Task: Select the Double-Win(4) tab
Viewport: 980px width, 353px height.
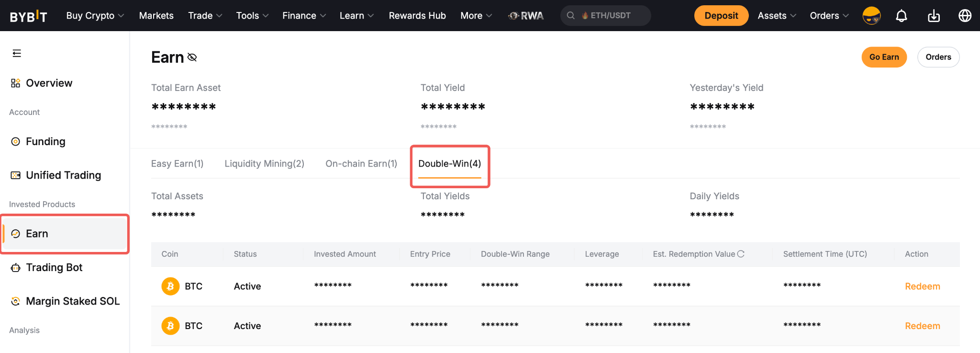Action: pos(450,164)
